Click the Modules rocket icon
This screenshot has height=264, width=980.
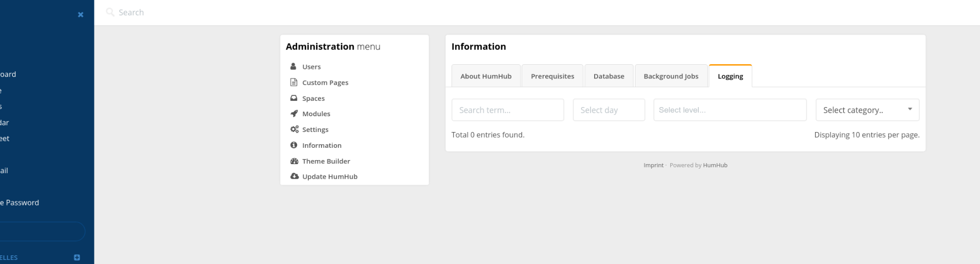294,114
